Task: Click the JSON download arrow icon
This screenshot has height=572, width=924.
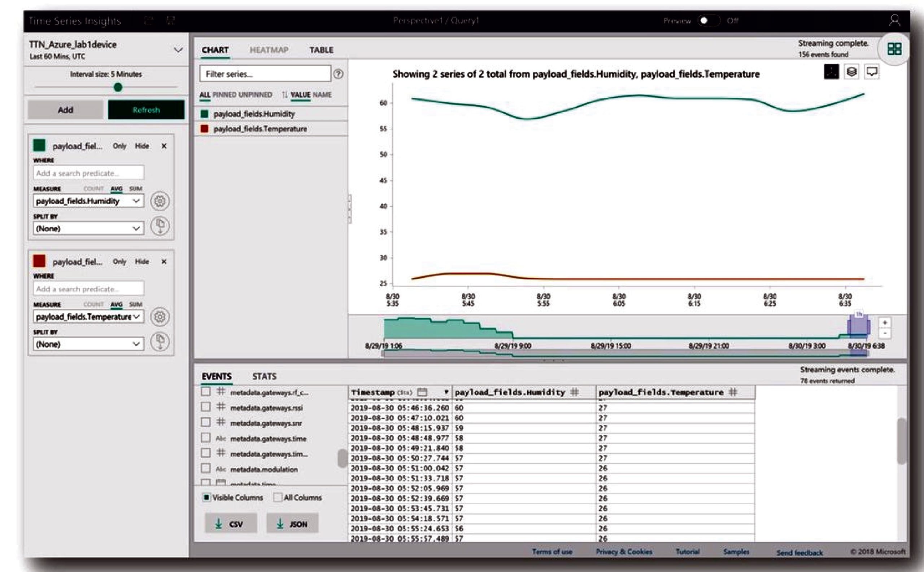Action: tap(280, 524)
